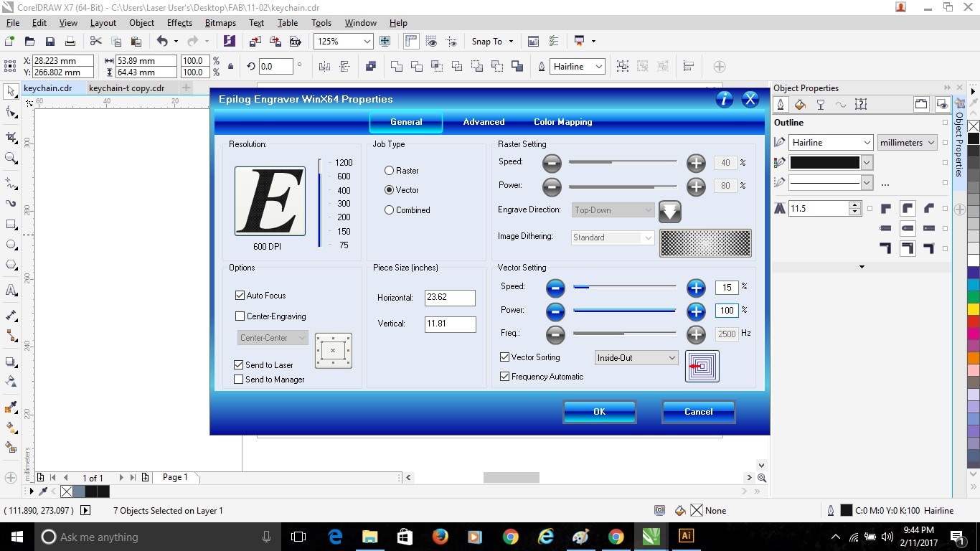
Task: Click the Windows Start button
Action: click(17, 536)
